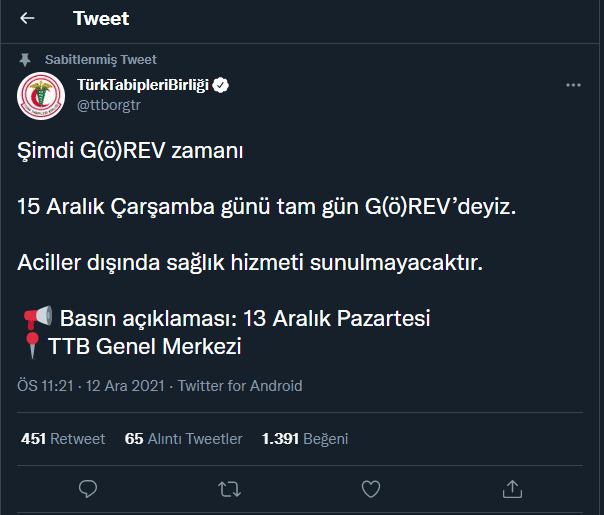Click the ÖS 11:21 · 12 Ara 2021 timestamp
Viewport: 604px width, 515px height.
click(x=93, y=386)
